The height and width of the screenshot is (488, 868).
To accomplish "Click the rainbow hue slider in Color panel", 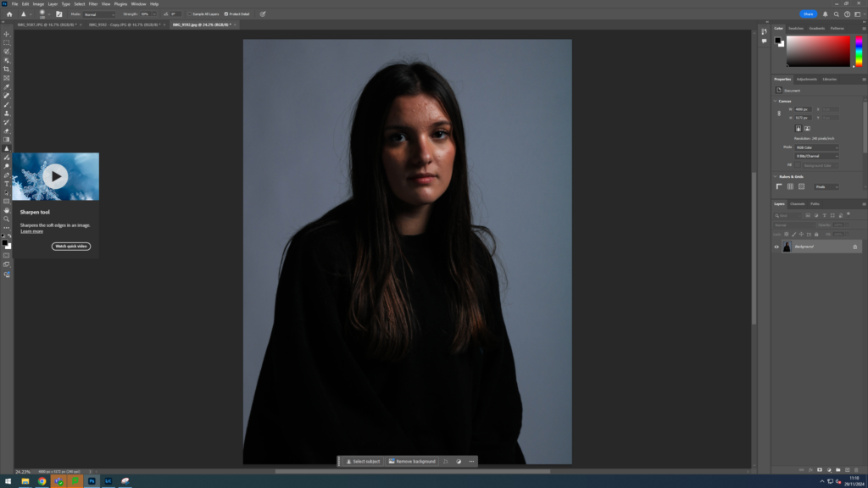I will point(859,52).
